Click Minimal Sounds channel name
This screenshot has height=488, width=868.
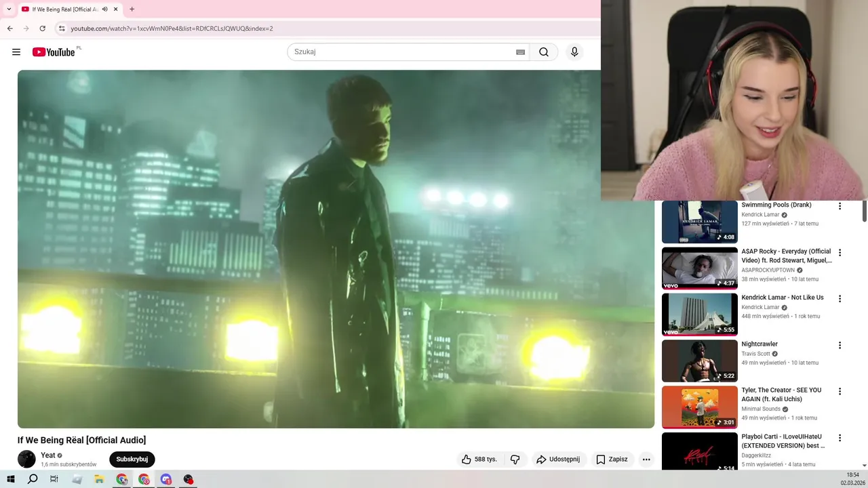coord(761,409)
